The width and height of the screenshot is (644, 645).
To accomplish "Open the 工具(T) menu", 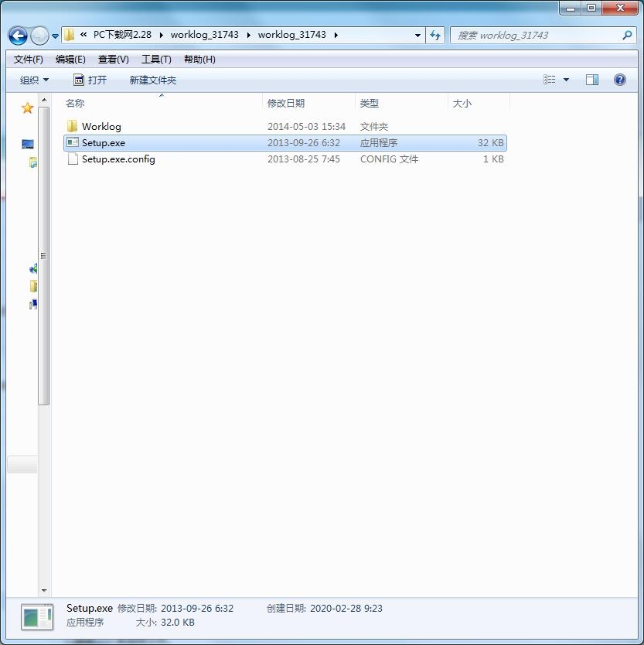I will coord(156,60).
